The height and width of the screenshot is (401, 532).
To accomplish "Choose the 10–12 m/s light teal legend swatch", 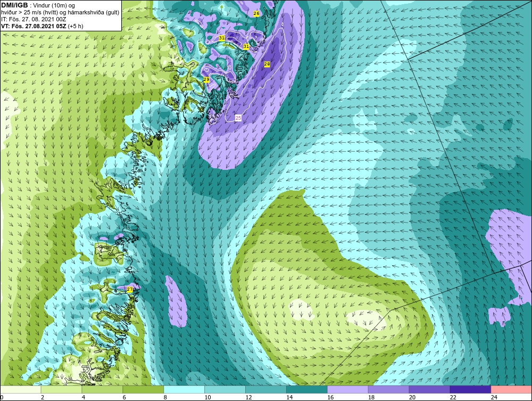I will point(225,389).
